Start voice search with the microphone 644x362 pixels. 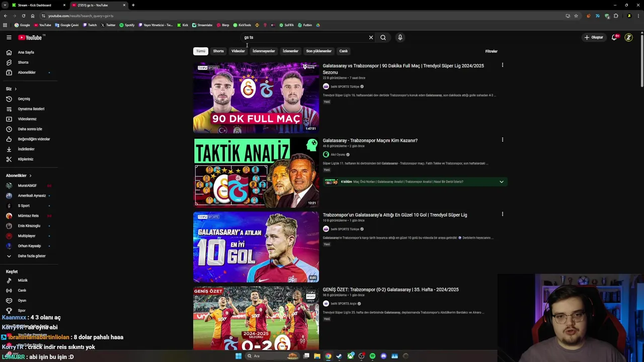400,37
